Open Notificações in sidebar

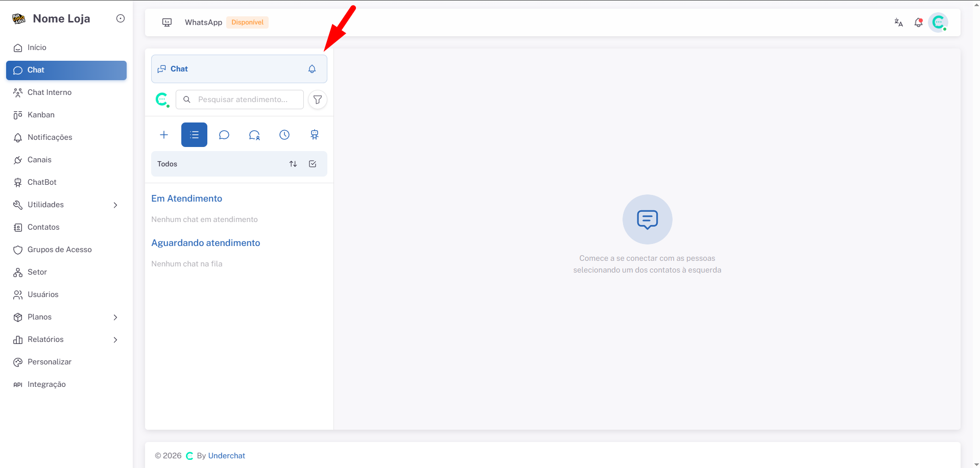(x=66, y=137)
